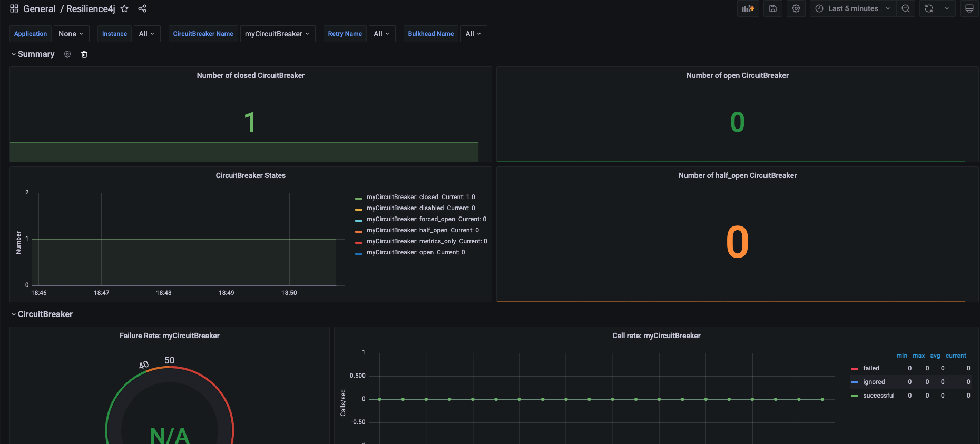The image size is (980, 444).
Task: Open the Last 5 minutes time picker
Action: point(852,8)
